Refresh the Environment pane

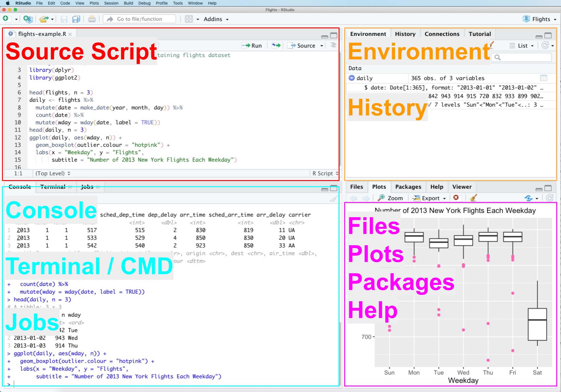pos(545,46)
